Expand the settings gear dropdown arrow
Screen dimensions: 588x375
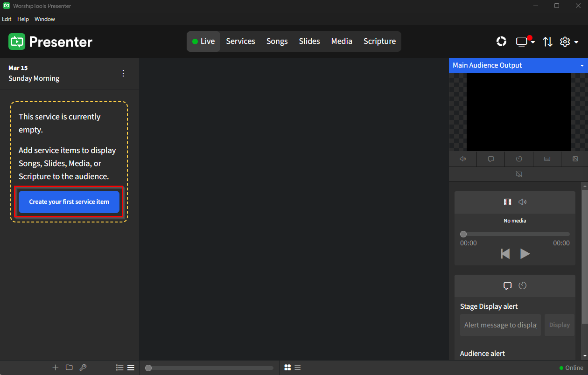(577, 42)
